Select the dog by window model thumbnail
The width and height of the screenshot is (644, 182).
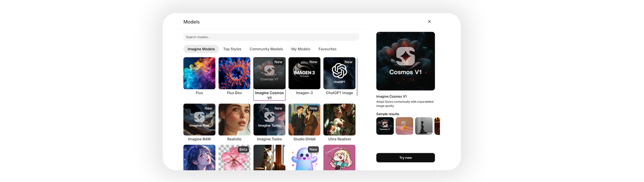269,158
